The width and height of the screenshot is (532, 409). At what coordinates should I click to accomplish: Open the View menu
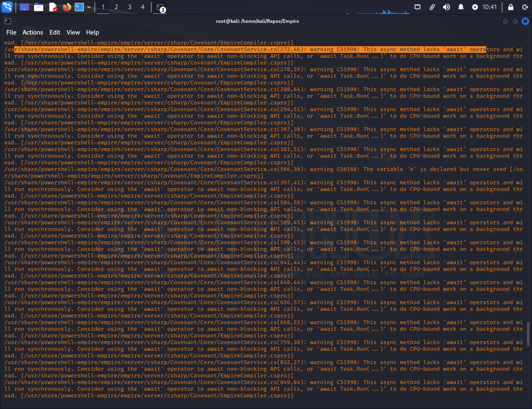pos(73,32)
